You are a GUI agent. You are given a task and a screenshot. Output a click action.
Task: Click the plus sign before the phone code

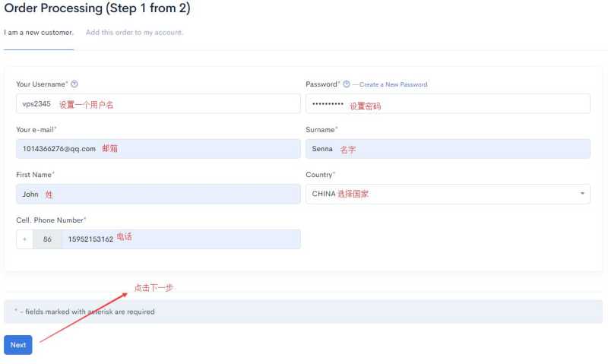point(25,239)
